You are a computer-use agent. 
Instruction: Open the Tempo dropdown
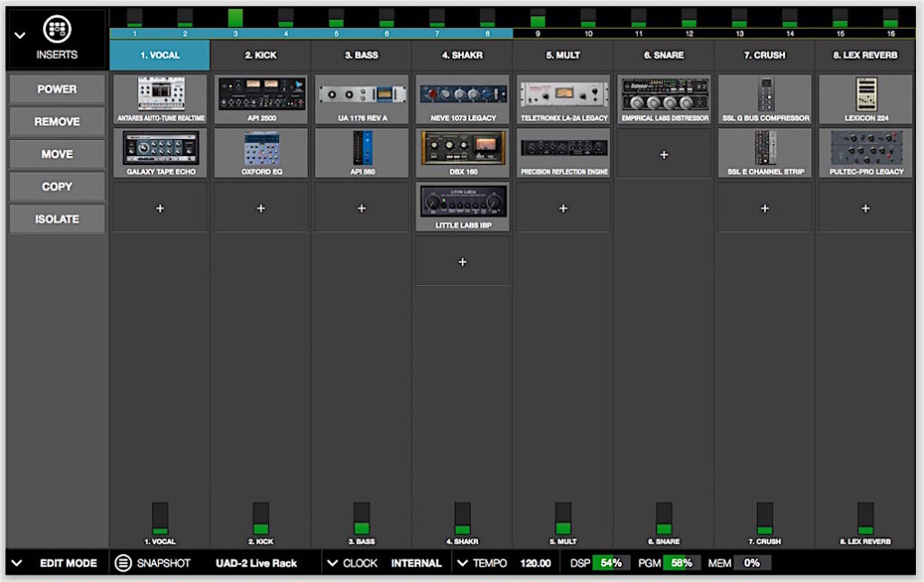pyautogui.click(x=463, y=563)
